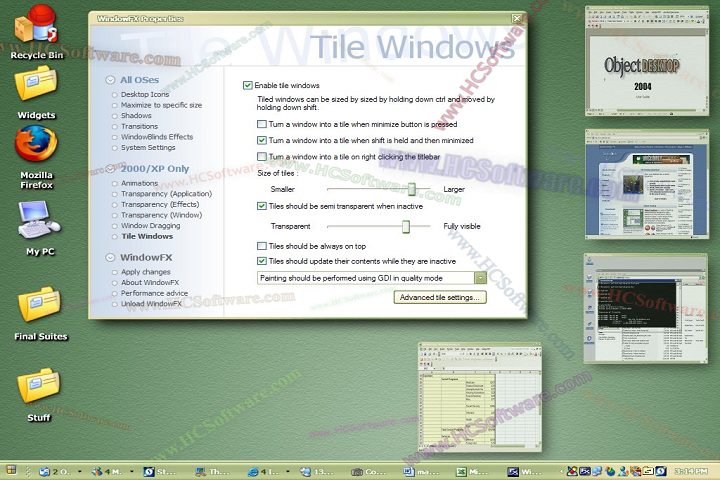Click the Start button on the taskbar
This screenshot has width=720, height=480.
point(11,470)
